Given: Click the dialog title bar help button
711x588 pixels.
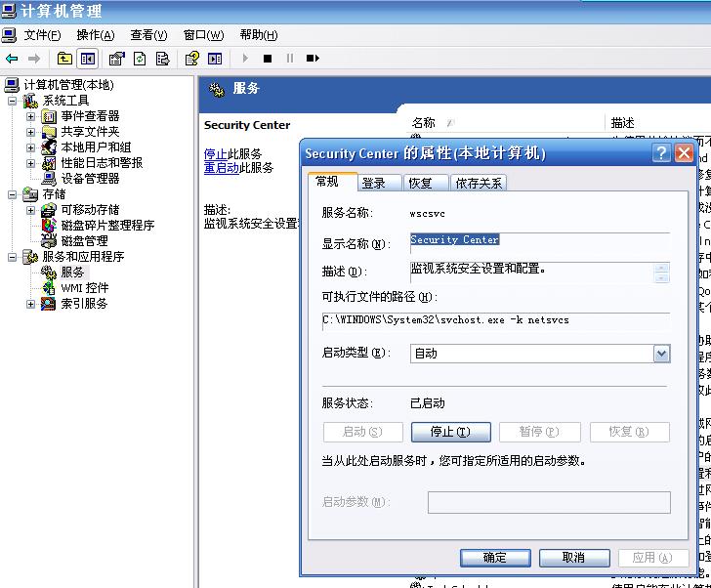Looking at the screenshot, I should [661, 152].
